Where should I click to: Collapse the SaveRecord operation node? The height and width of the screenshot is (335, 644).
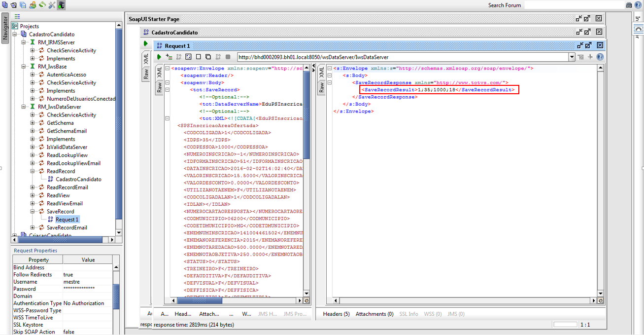point(33,212)
